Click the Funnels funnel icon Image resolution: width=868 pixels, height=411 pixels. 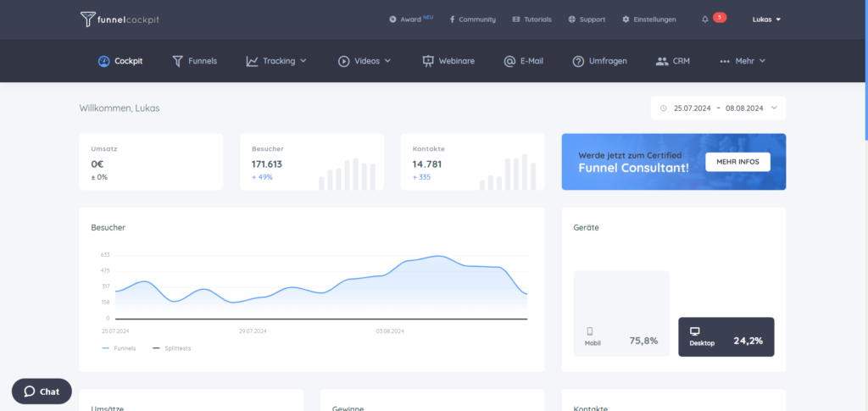(x=177, y=61)
